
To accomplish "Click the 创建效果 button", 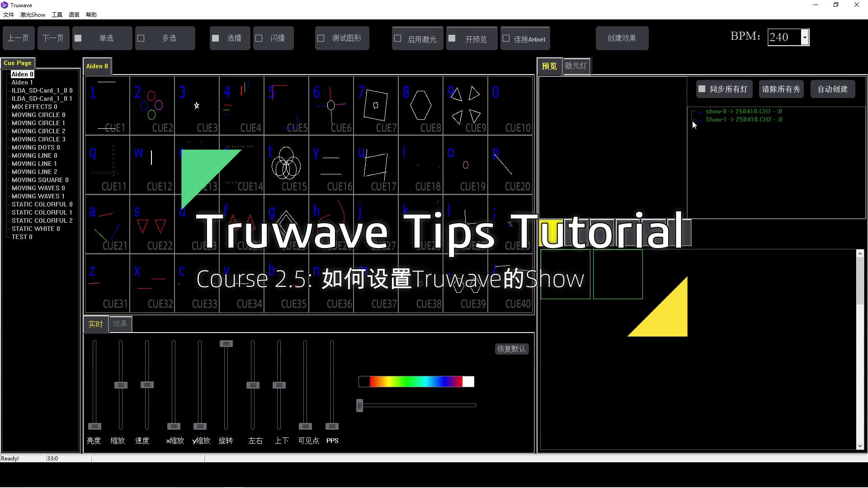I will click(x=622, y=38).
